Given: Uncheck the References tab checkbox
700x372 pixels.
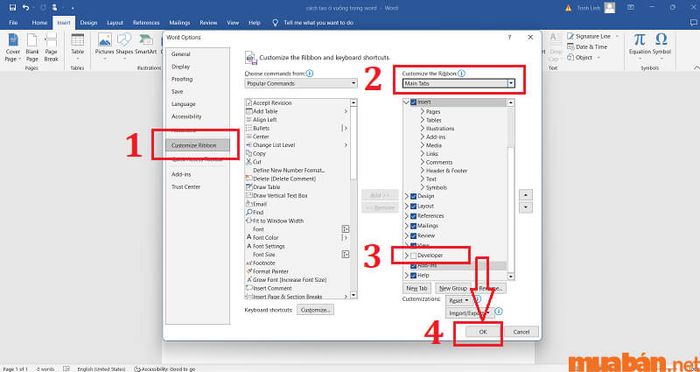Looking at the screenshot, I should click(x=413, y=216).
